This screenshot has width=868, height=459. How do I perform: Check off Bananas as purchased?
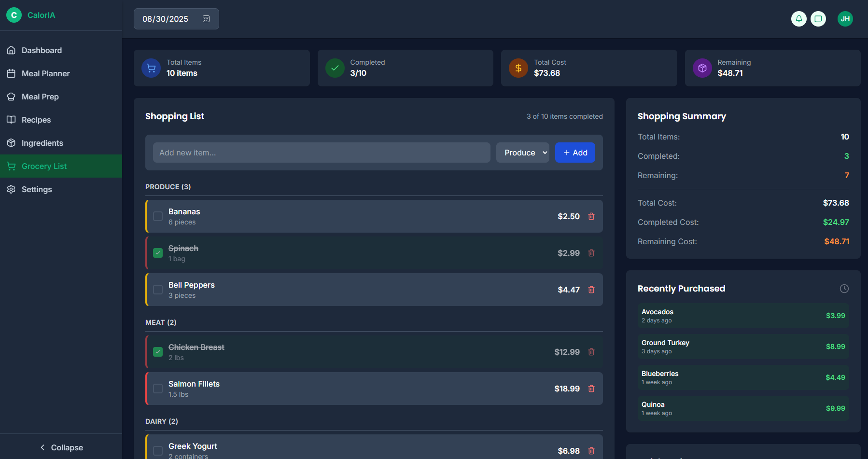[158, 216]
